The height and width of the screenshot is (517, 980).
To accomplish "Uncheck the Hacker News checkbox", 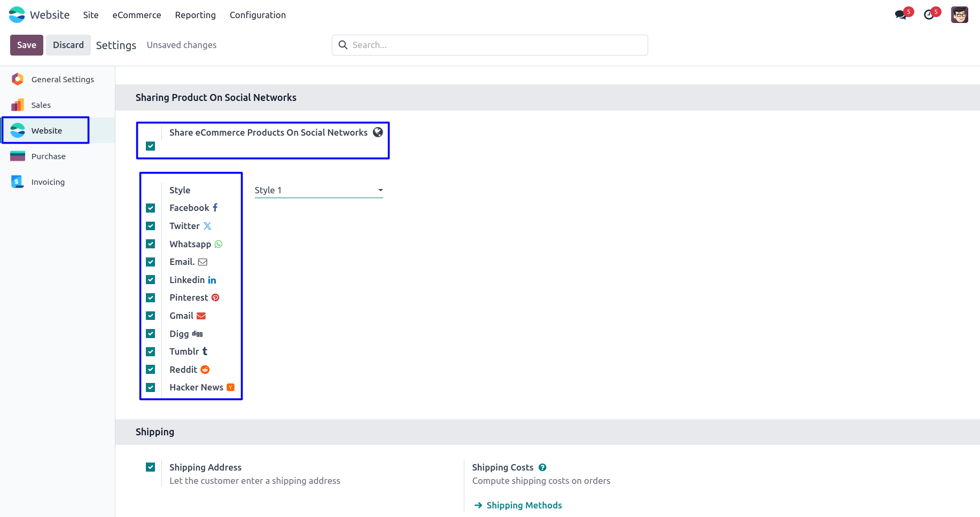I will (x=151, y=388).
